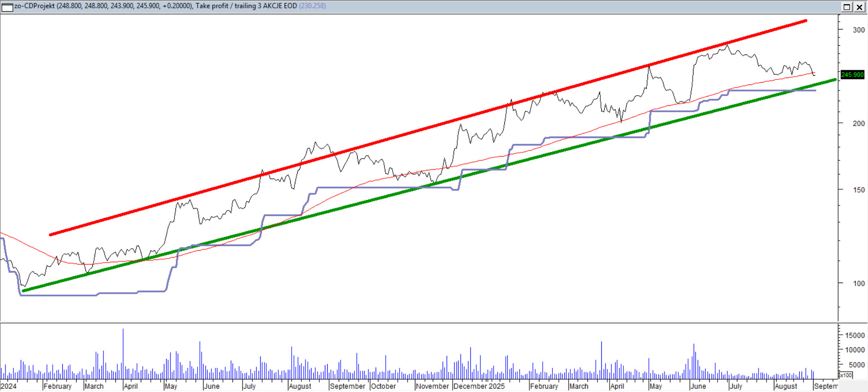Click the 300 level on price axis
The height and width of the screenshot is (392, 868).
(x=858, y=30)
